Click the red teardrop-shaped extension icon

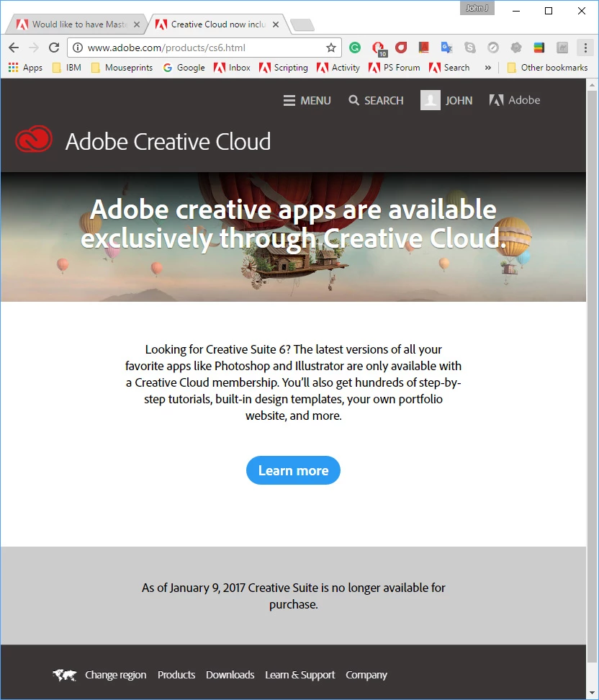click(401, 48)
